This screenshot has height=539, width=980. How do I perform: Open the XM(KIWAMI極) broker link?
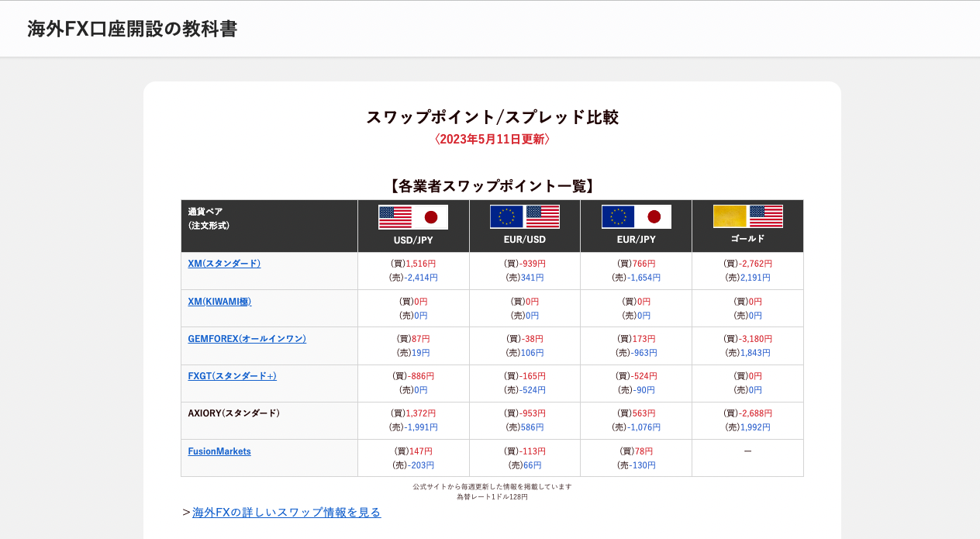tap(219, 302)
